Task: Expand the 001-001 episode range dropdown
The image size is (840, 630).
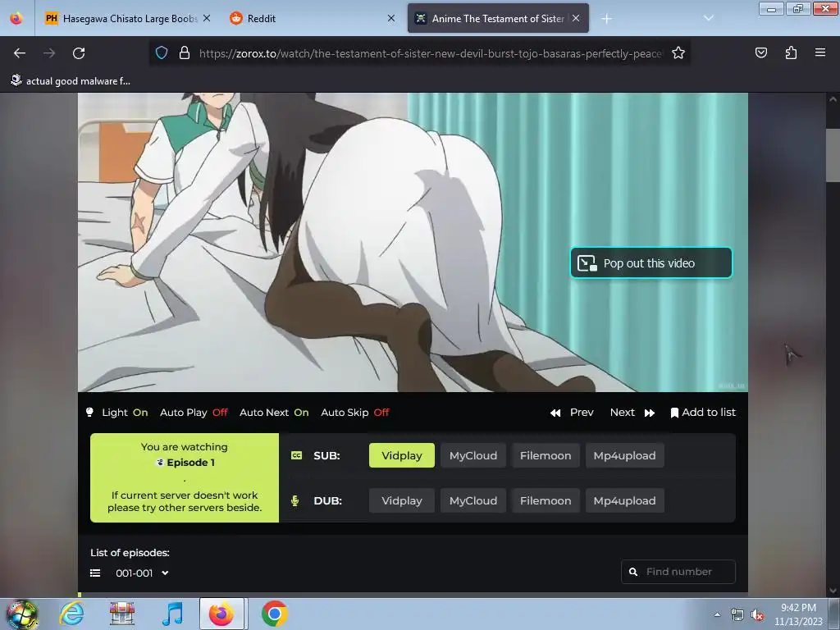Action: click(x=142, y=573)
